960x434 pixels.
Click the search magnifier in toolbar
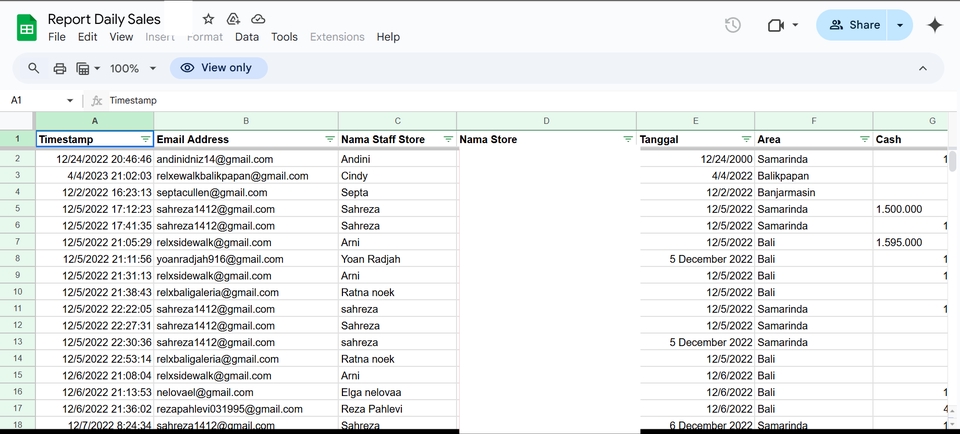[x=34, y=68]
